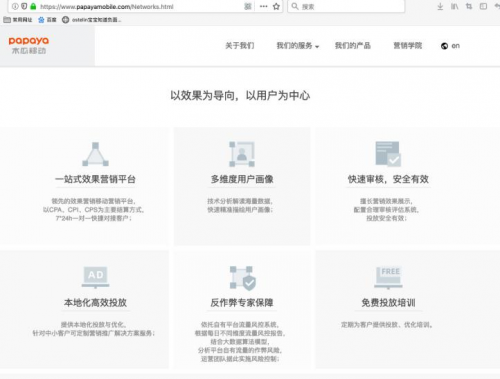Click the 快速审核，安全有效 heading

(388, 179)
